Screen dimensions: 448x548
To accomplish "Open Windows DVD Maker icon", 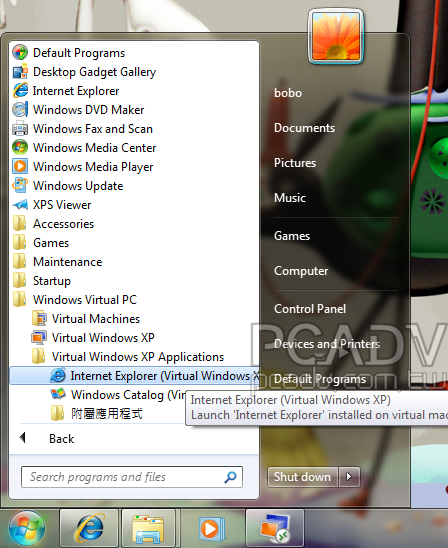I will pos(20,110).
